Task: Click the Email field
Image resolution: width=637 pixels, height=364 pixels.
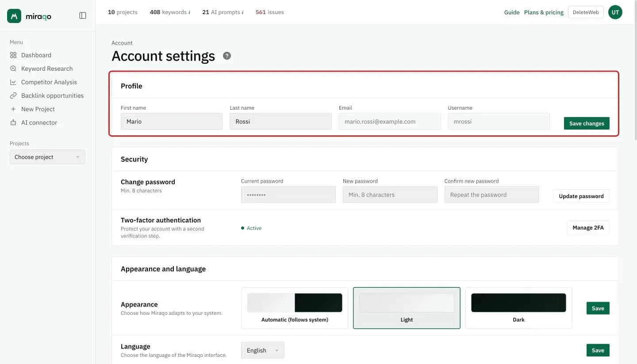Action: click(x=390, y=122)
